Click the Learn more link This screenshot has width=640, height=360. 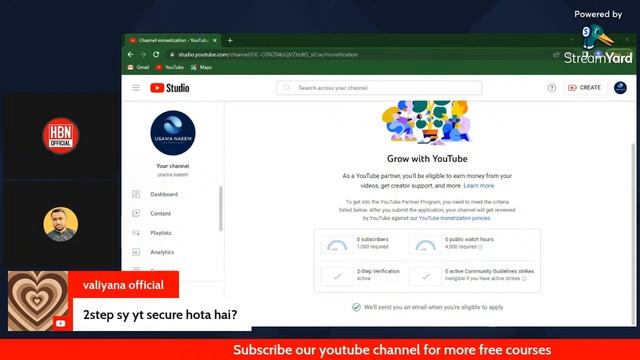pyautogui.click(x=478, y=186)
